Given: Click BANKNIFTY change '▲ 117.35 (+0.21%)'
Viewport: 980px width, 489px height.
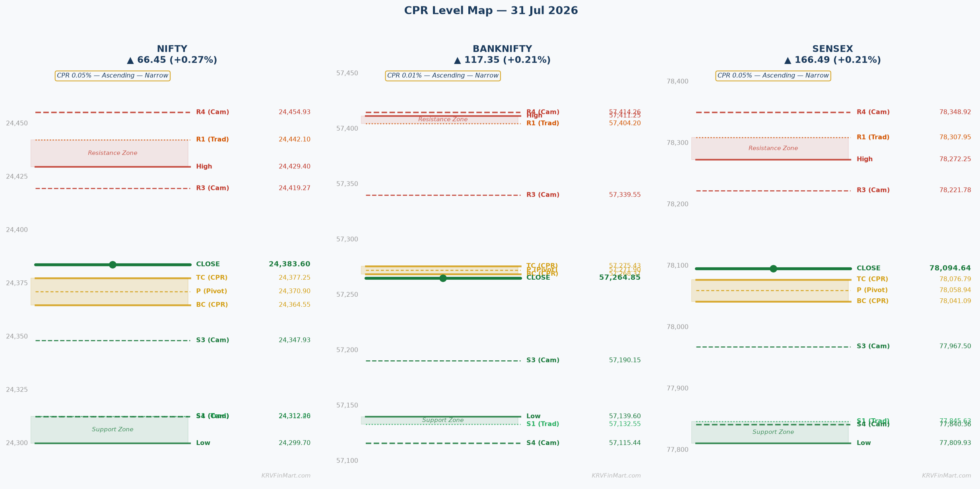Looking at the screenshot, I should 502,60.
